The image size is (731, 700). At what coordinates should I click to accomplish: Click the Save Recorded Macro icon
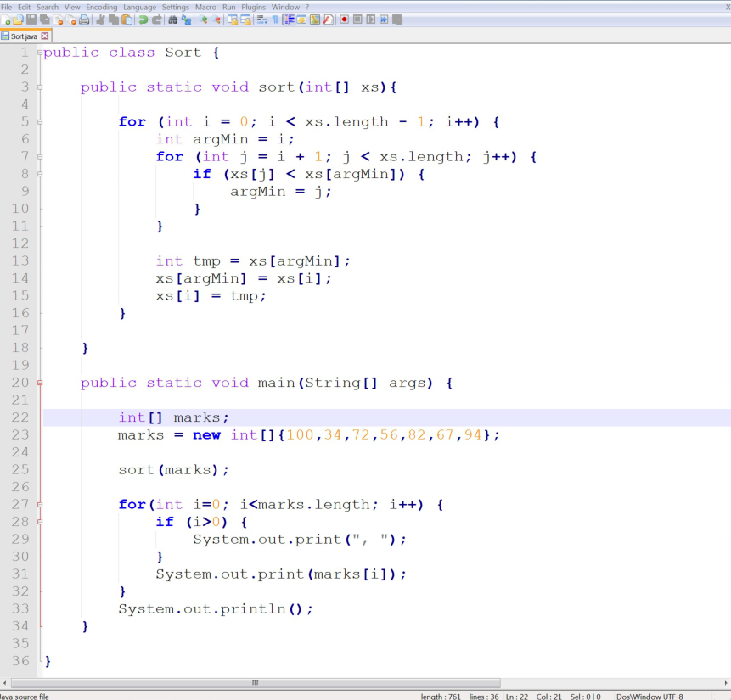pos(397,20)
